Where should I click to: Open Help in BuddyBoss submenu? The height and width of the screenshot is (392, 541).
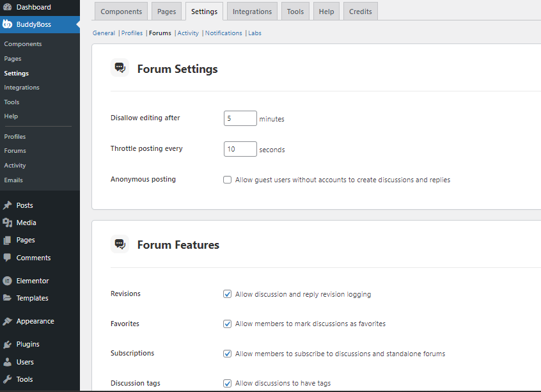point(11,116)
